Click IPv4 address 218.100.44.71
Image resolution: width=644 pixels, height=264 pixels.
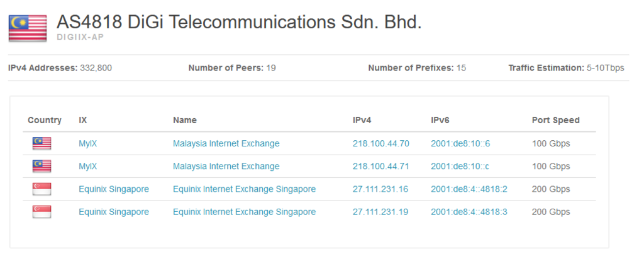click(380, 167)
